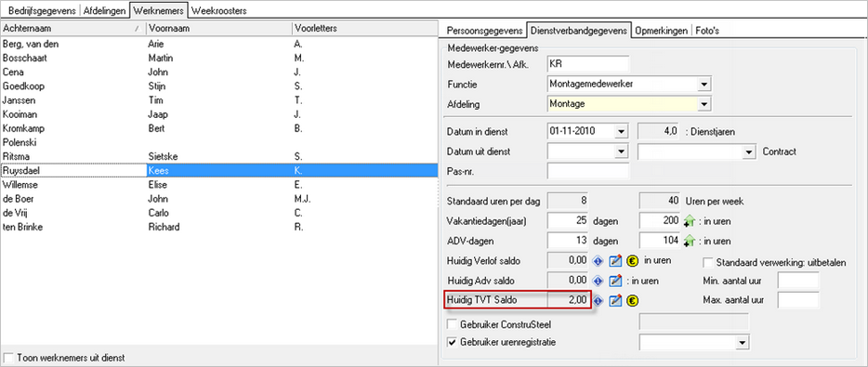Click Huidig Verlof saldo value field
868x367 pixels.
(x=568, y=261)
